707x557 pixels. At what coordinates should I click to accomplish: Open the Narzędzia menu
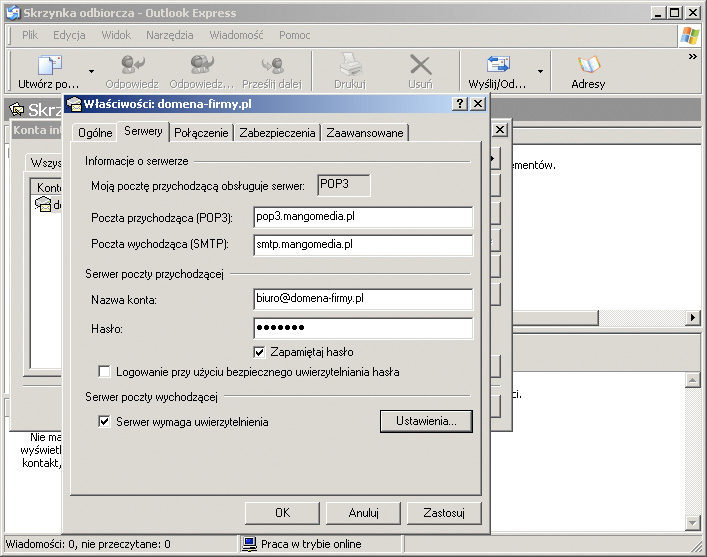170,35
